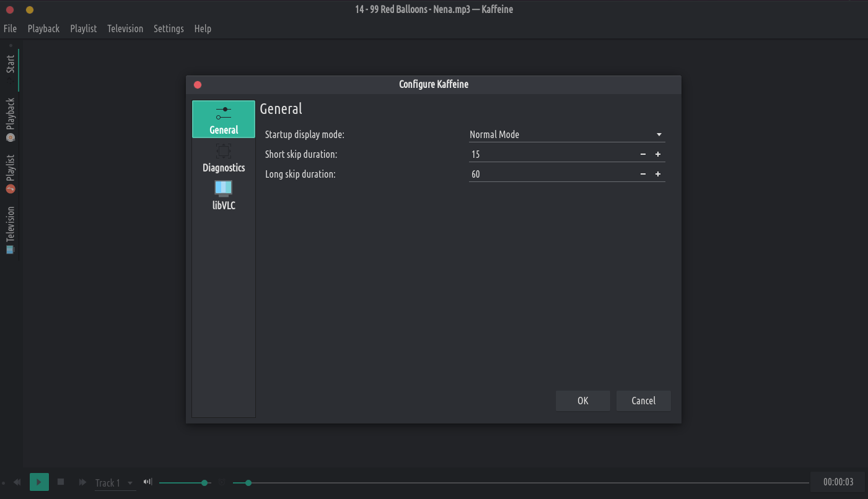868x499 pixels.
Task: Click the play button in the control bar
Action: coord(39,482)
